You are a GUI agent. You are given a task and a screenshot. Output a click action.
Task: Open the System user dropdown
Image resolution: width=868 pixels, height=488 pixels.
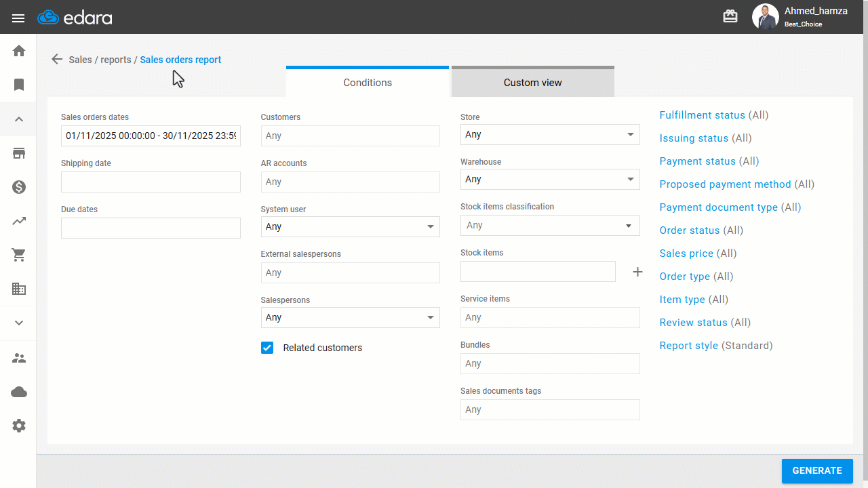point(351,226)
